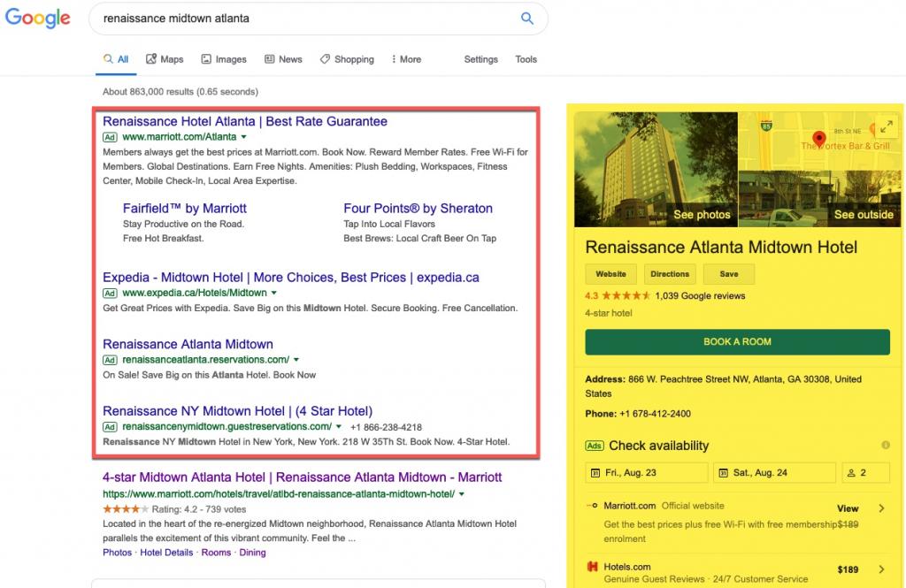The image size is (906, 588).
Task: Click the info icon beside Check availability
Action: [x=885, y=446]
